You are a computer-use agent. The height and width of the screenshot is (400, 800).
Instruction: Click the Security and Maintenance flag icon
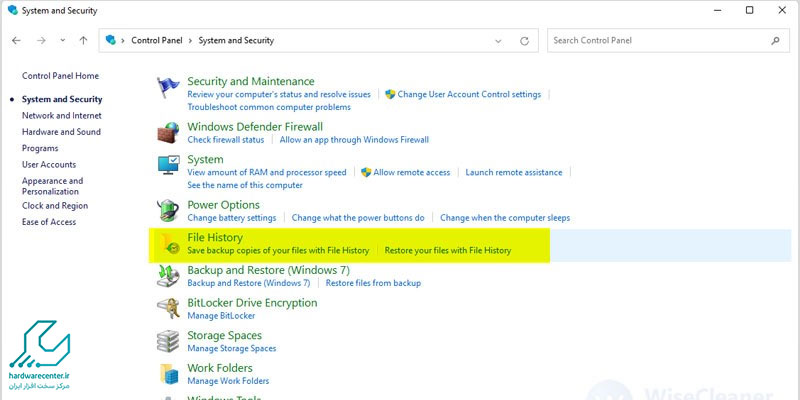[x=169, y=88]
